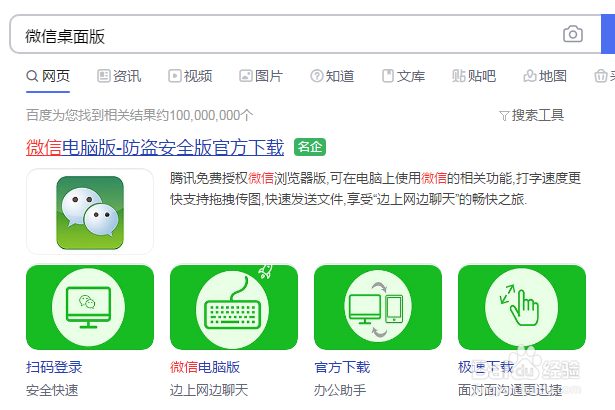The height and width of the screenshot is (410, 615).
Task: Click the 安全快速 caption
Action: coord(52,390)
